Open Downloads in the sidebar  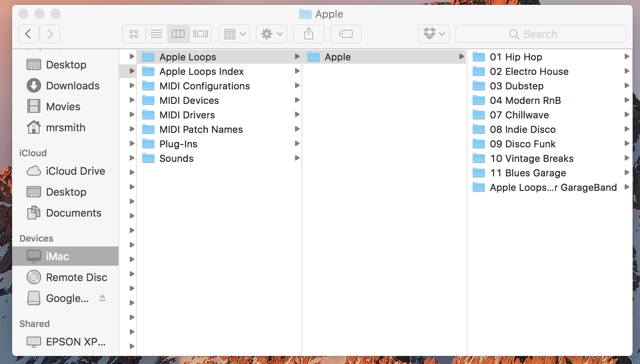click(65, 86)
